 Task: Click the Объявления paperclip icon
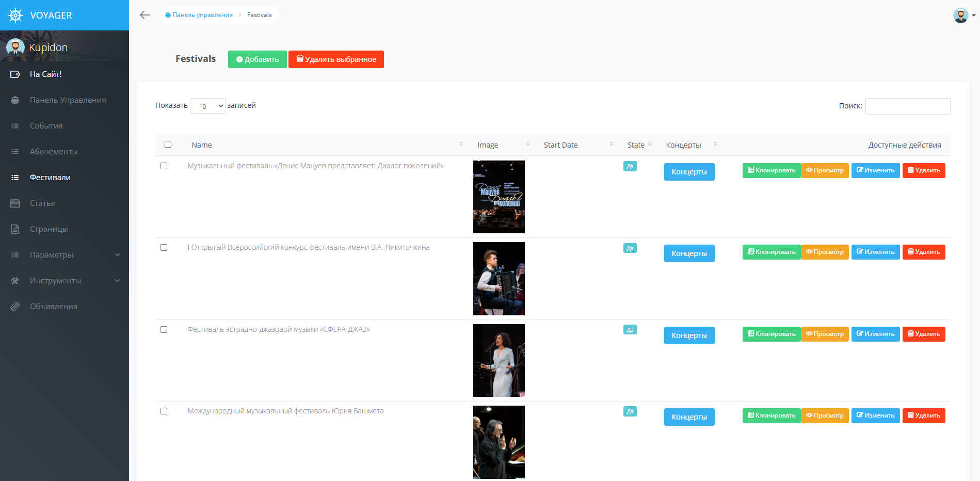coord(15,307)
